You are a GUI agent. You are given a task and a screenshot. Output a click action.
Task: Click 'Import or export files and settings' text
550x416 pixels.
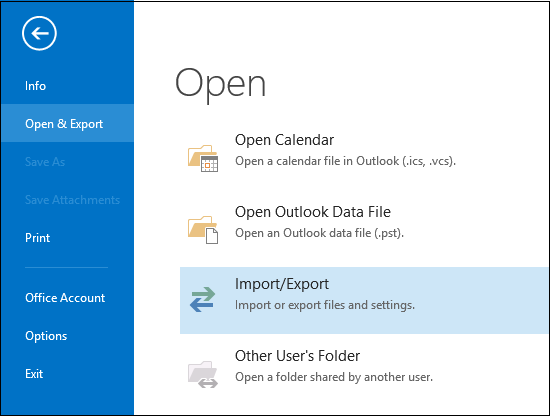[x=325, y=305]
